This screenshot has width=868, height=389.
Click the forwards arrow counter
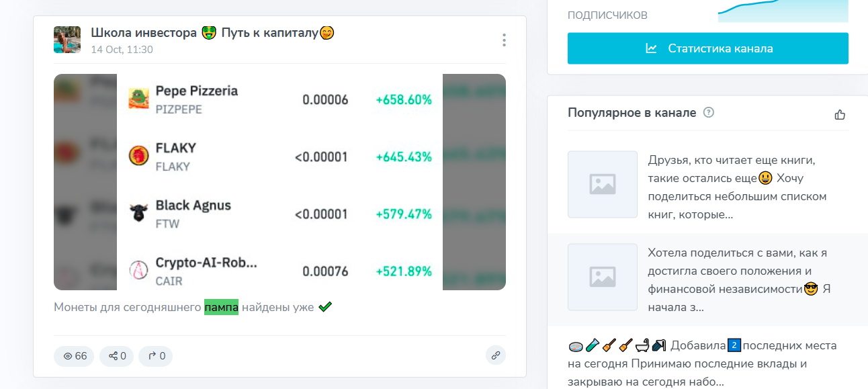[x=156, y=356]
